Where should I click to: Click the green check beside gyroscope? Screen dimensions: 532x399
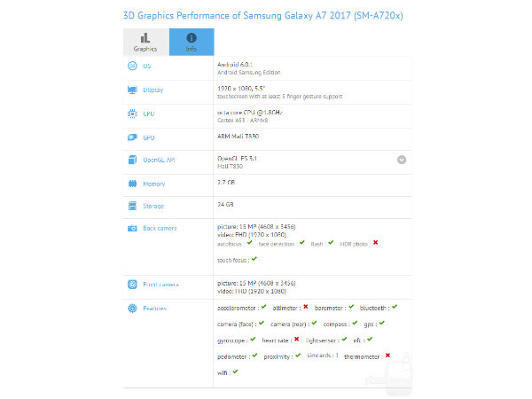(253, 339)
